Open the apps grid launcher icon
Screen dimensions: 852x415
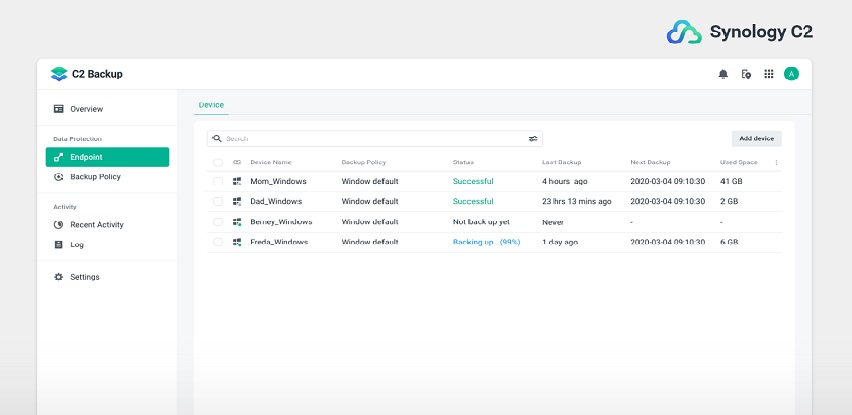pos(769,74)
